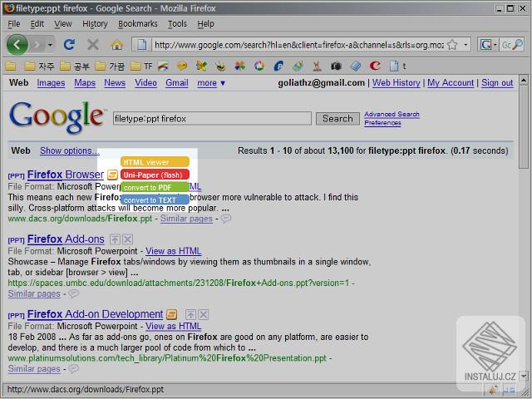Click into the address bar URL
Image resolution: width=532 pixels, height=399 pixels.
pos(299,45)
